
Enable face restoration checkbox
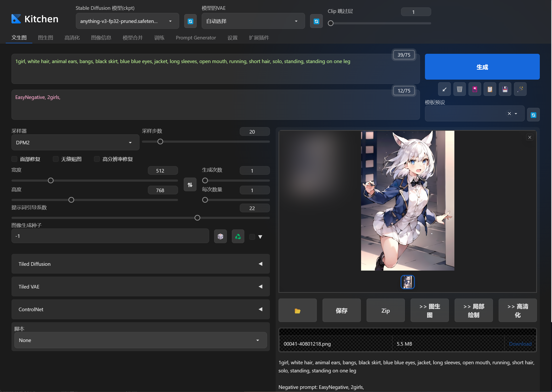tap(14, 159)
